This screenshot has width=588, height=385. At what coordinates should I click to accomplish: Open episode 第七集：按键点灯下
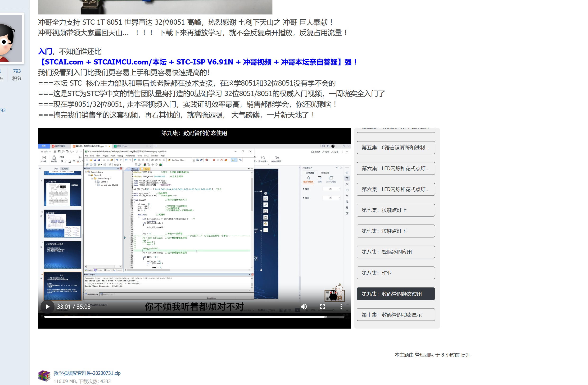[396, 231]
